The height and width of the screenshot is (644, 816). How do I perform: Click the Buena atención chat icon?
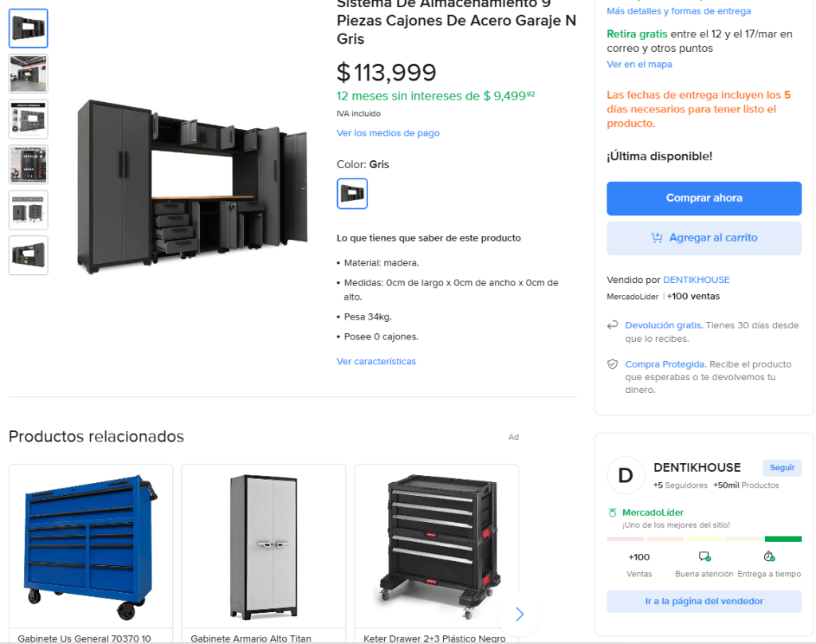pyautogui.click(x=704, y=556)
